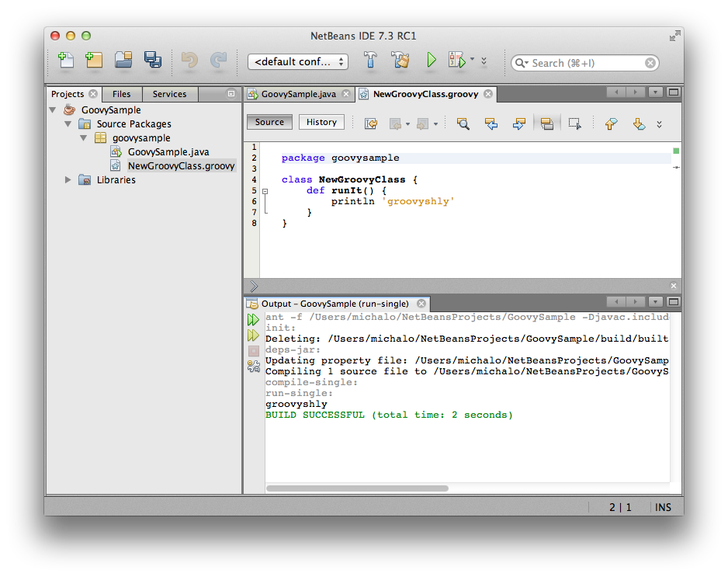Click the 2 | 1 cursor position indicator
This screenshot has width=728, height=577.
[620, 507]
